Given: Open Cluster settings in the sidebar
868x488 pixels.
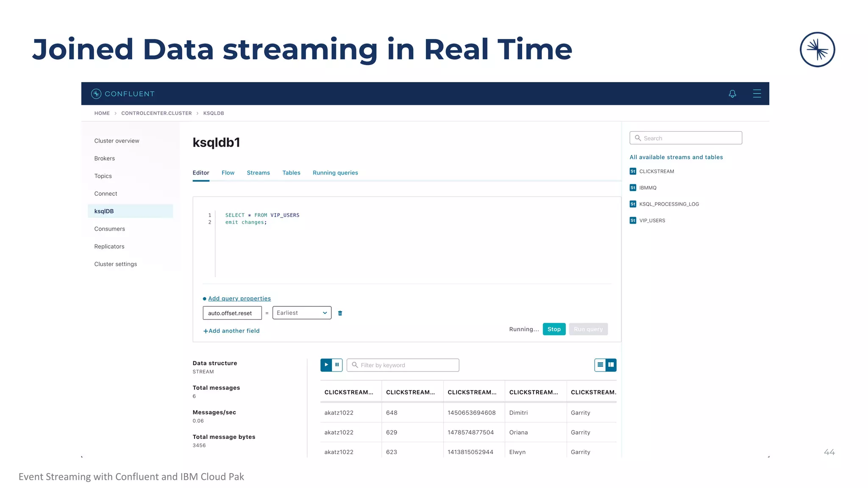Looking at the screenshot, I should (x=116, y=264).
